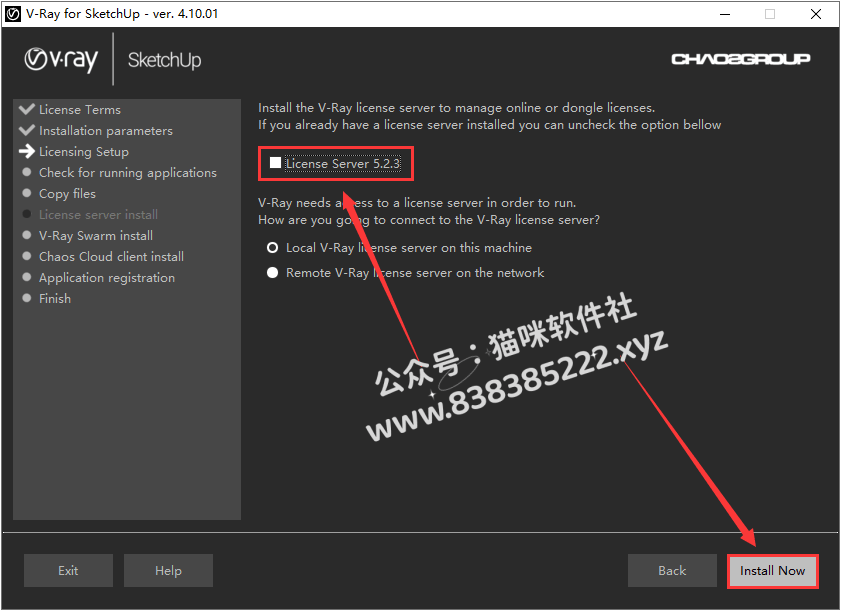The width and height of the screenshot is (842, 613).
Task: Select the Licensing Setup step
Action: point(84,152)
